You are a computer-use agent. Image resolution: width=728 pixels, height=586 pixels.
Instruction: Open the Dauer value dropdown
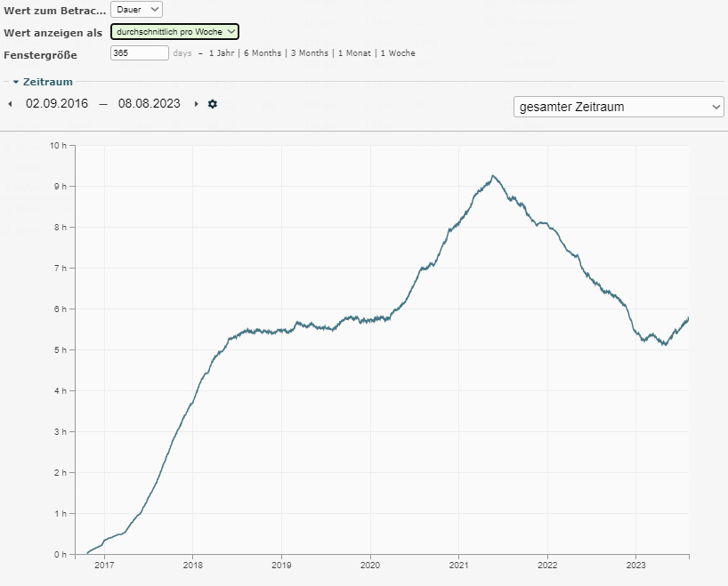[136, 9]
